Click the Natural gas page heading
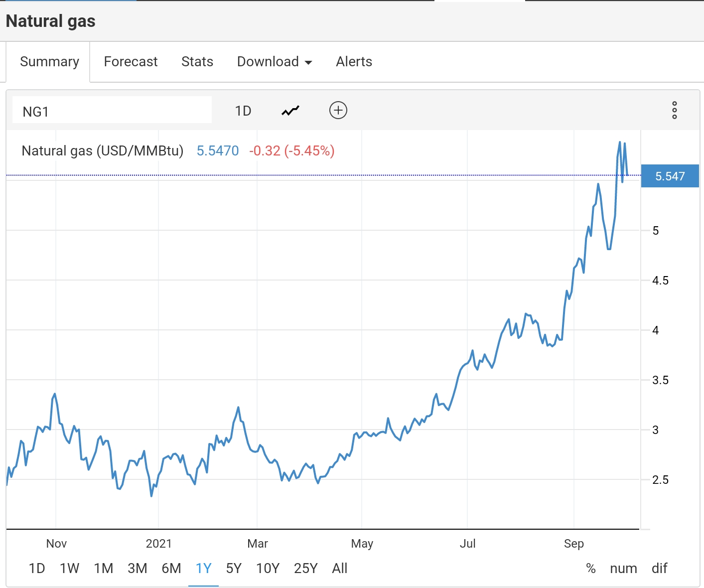Viewport: 704px width, 588px height. pos(51,21)
